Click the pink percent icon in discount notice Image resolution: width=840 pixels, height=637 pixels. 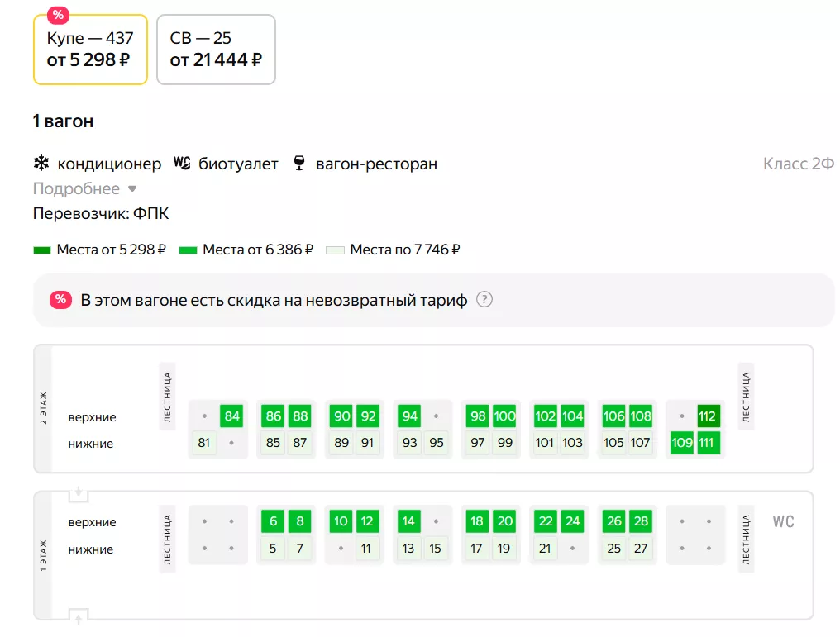click(x=60, y=300)
